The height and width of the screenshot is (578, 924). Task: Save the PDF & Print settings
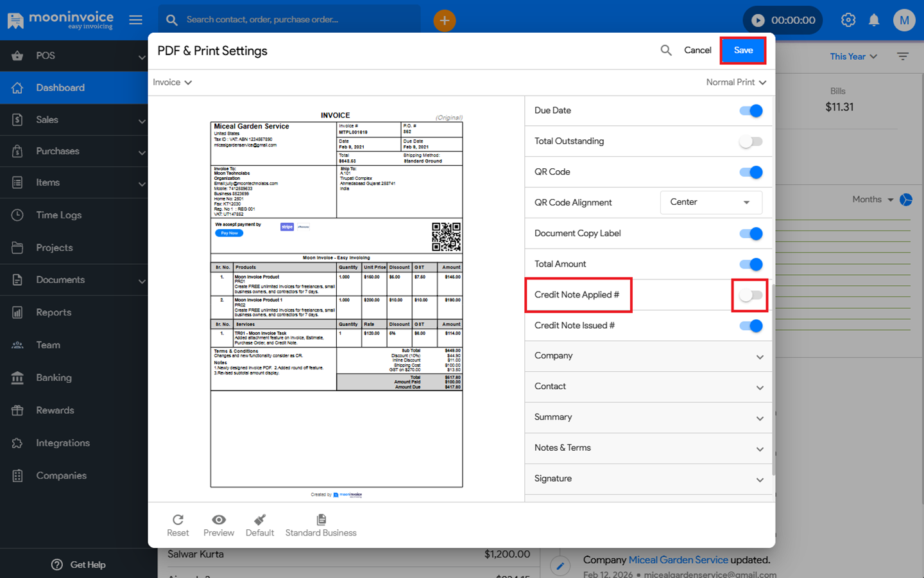coord(743,50)
